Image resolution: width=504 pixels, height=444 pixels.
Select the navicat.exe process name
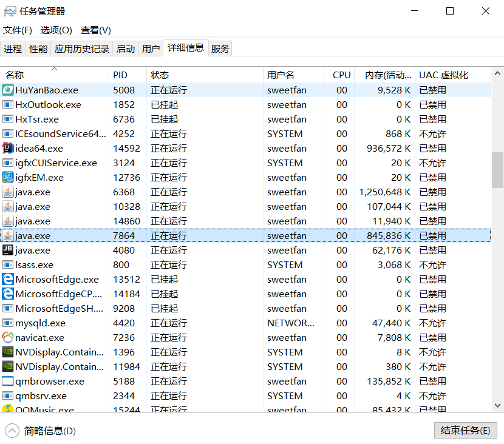pos(40,338)
